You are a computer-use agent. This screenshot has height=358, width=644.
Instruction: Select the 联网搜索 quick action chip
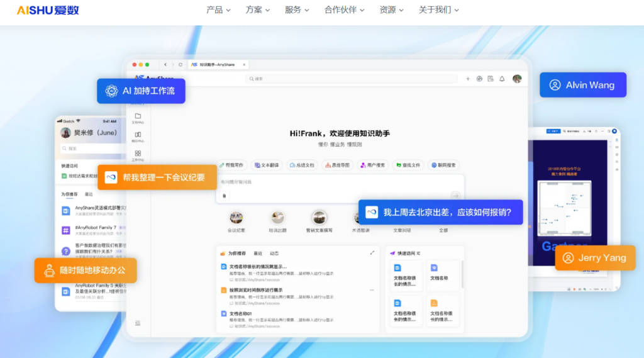coord(443,165)
